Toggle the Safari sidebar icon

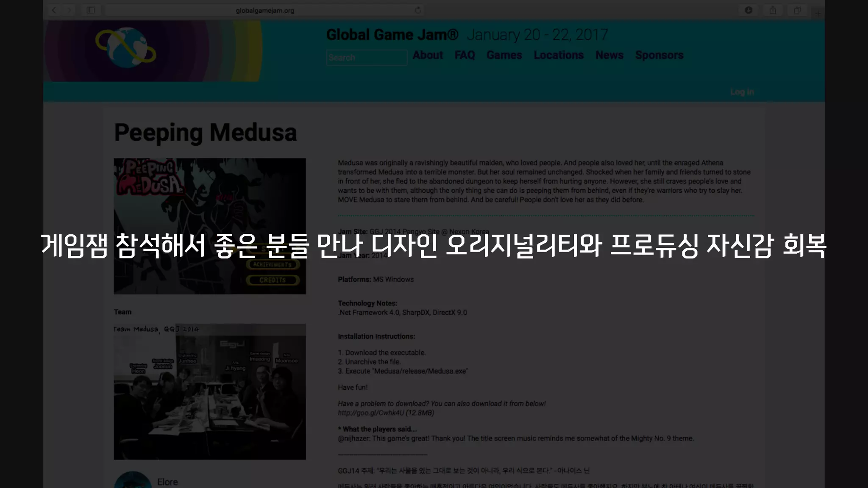point(91,10)
